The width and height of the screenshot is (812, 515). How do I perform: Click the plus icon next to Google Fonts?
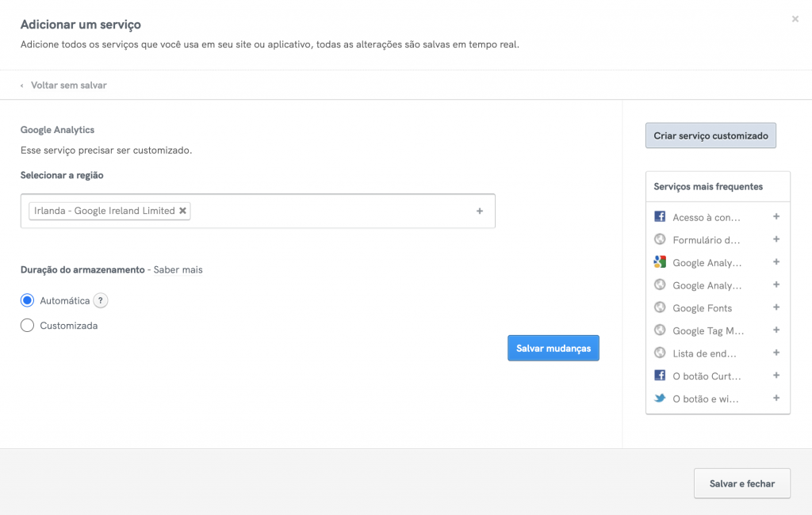tap(776, 307)
